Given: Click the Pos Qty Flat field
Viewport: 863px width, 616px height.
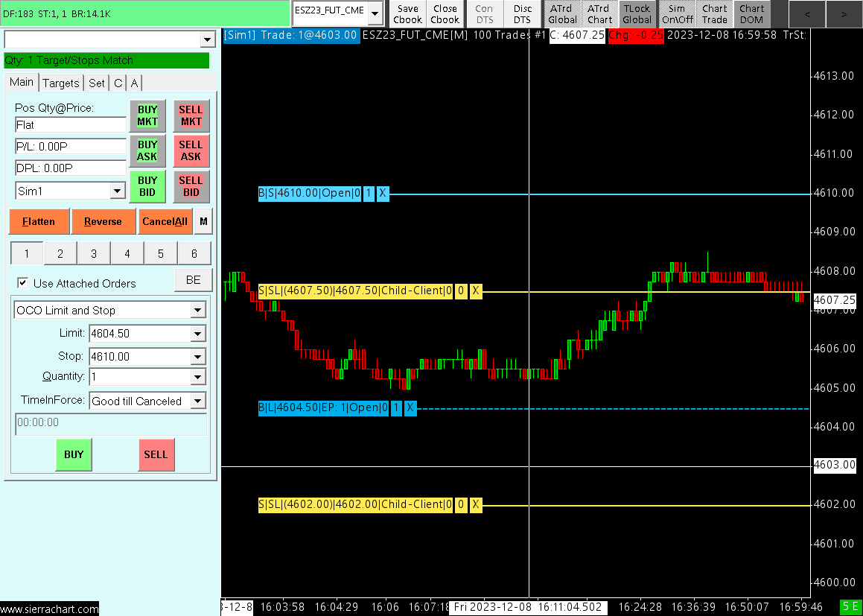Looking at the screenshot, I should [71, 125].
